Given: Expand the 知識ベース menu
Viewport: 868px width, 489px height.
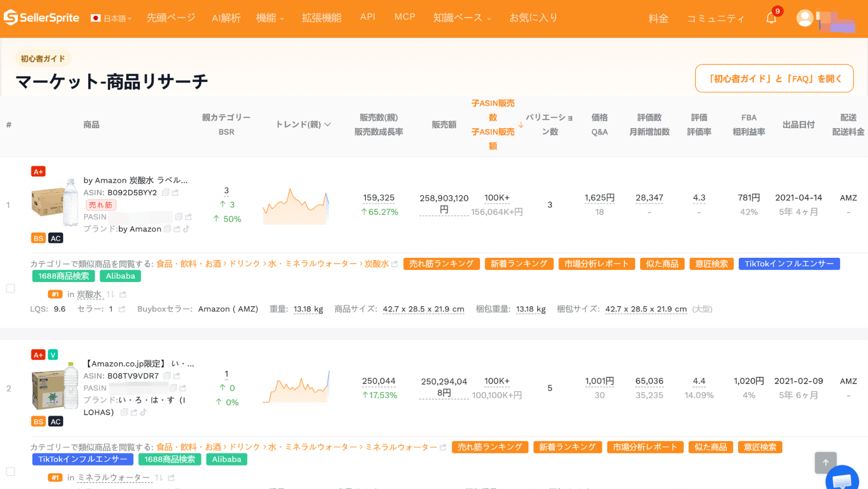Looking at the screenshot, I should (x=462, y=18).
